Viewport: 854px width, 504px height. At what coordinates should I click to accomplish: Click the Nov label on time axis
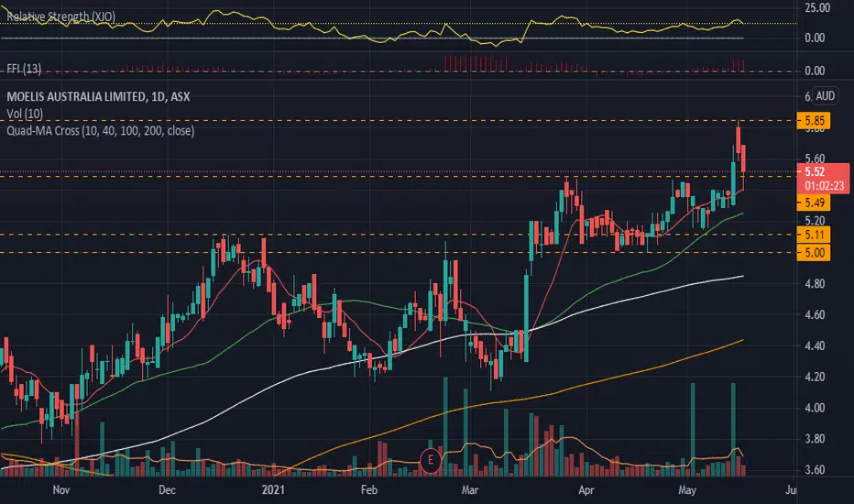61,490
